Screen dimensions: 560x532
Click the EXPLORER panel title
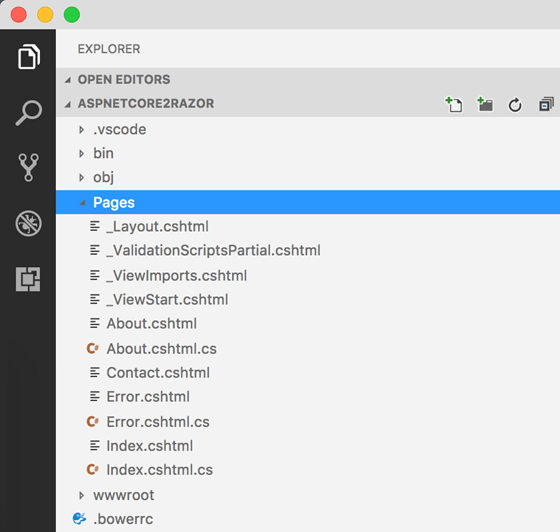[x=109, y=49]
